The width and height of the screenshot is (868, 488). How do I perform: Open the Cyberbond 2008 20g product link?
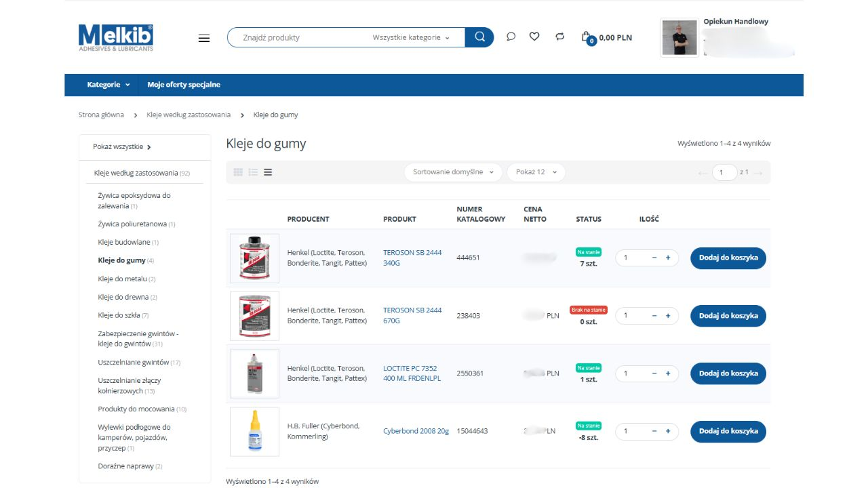tap(416, 431)
